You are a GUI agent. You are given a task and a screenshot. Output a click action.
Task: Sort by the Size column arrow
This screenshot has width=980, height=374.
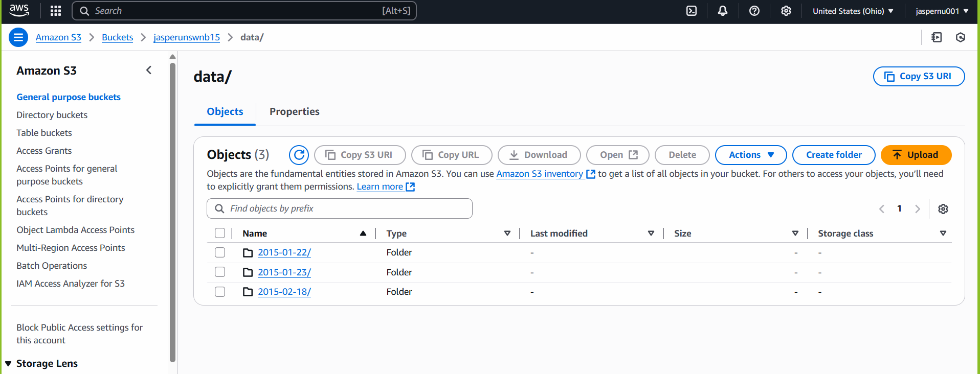(795, 233)
